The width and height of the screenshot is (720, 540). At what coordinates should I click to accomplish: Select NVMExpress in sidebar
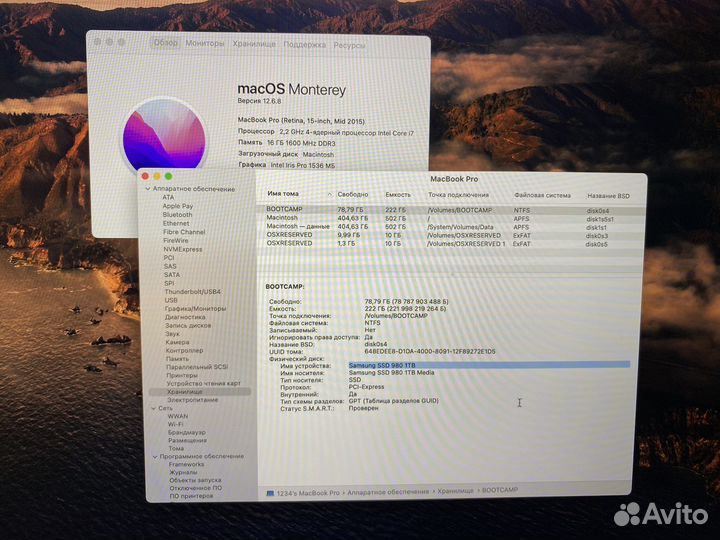coord(183,249)
